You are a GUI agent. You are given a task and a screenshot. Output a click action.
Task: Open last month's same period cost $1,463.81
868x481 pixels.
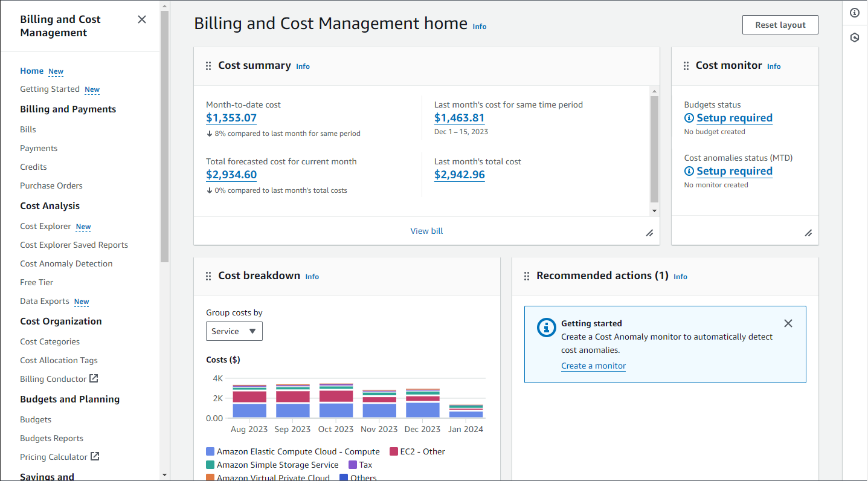tap(460, 118)
